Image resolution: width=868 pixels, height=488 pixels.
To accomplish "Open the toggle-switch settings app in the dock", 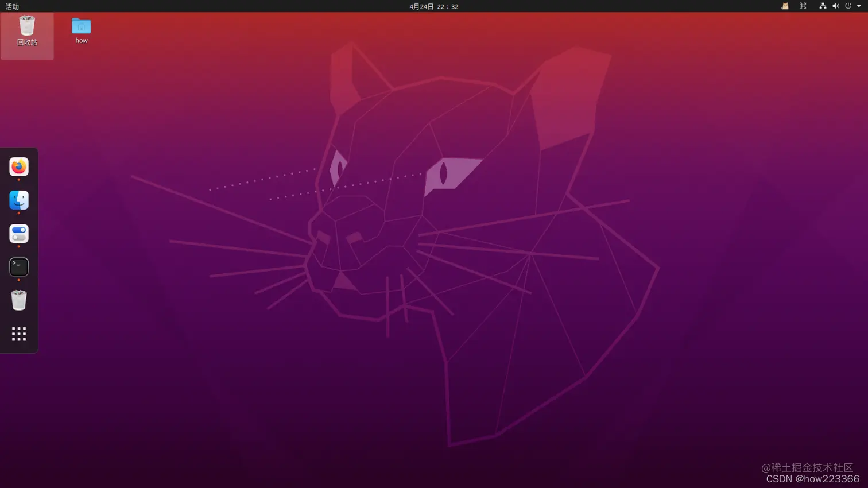I will point(19,234).
